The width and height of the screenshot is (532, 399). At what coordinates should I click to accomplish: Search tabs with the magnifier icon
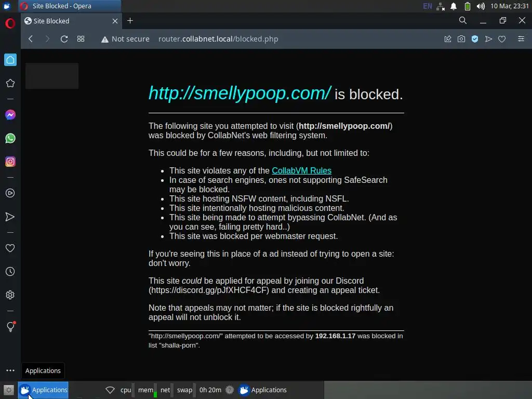coord(463,21)
